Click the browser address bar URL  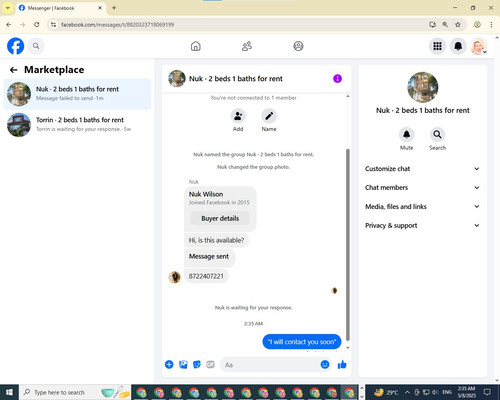point(117,25)
